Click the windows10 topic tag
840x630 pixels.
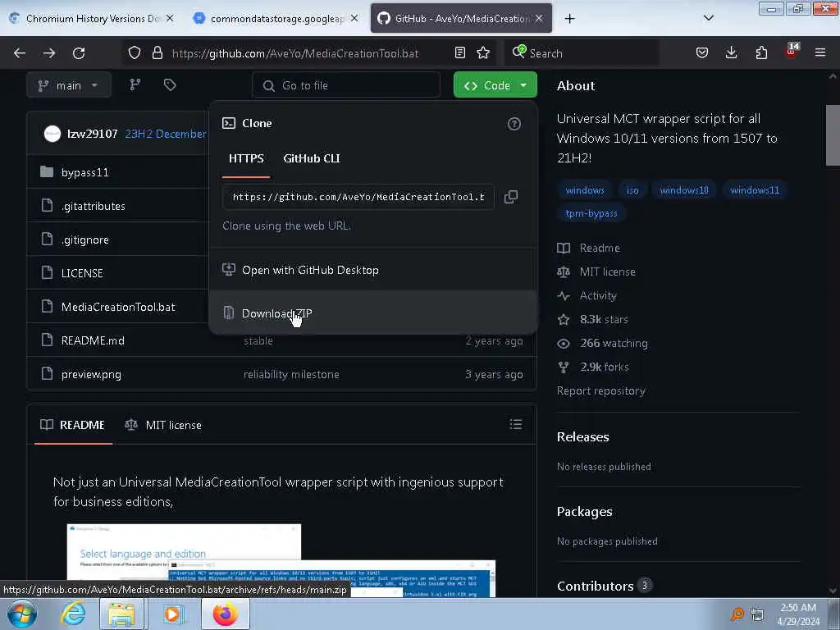(684, 190)
